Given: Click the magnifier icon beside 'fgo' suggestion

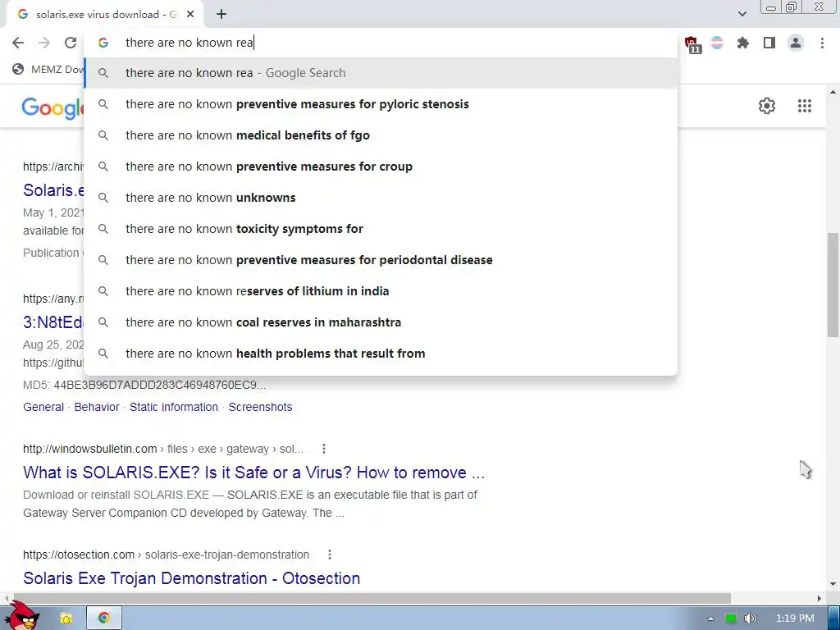Looking at the screenshot, I should pos(103,135).
